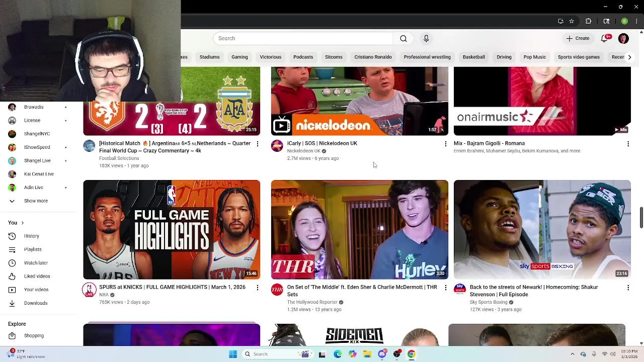Viewport: 644px width, 362px height.
Task: Select the Cristiano Ronaldo chip
Action: coord(373,57)
